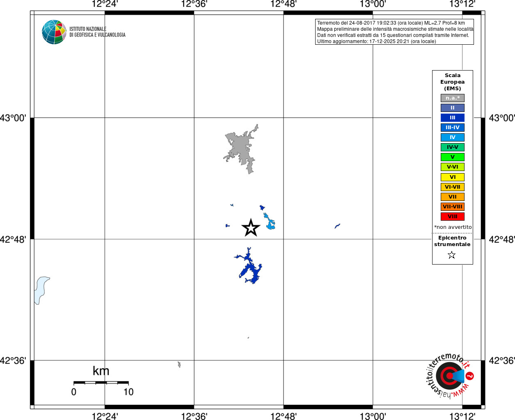Click the top axis label 13°00'
The width and height of the screenshot is (515, 420).
(373, 4)
